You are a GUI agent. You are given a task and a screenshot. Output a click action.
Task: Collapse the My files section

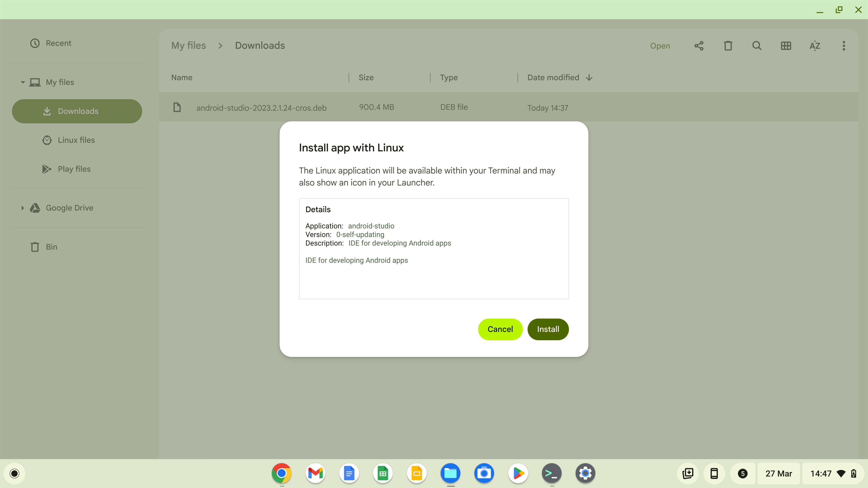point(23,82)
